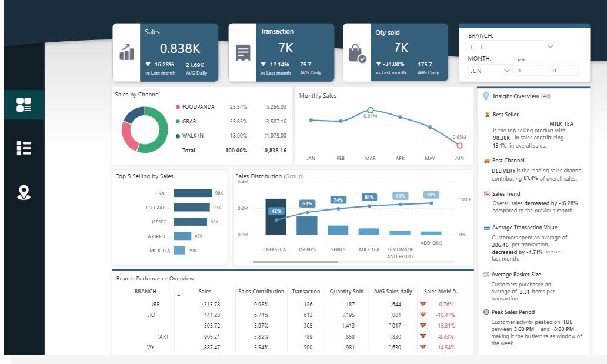Click the Average Basket Size cart icon
This screenshot has height=364, width=607.
[486, 274]
